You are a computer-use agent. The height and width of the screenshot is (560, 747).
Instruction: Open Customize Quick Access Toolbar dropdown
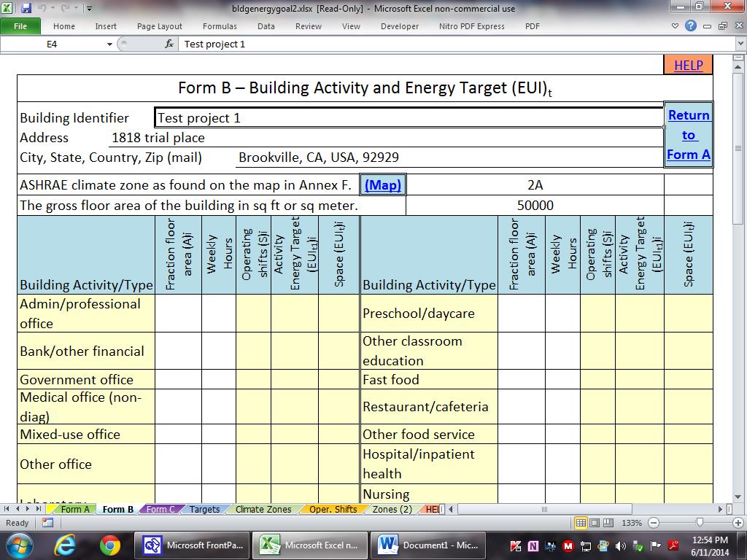[89, 9]
